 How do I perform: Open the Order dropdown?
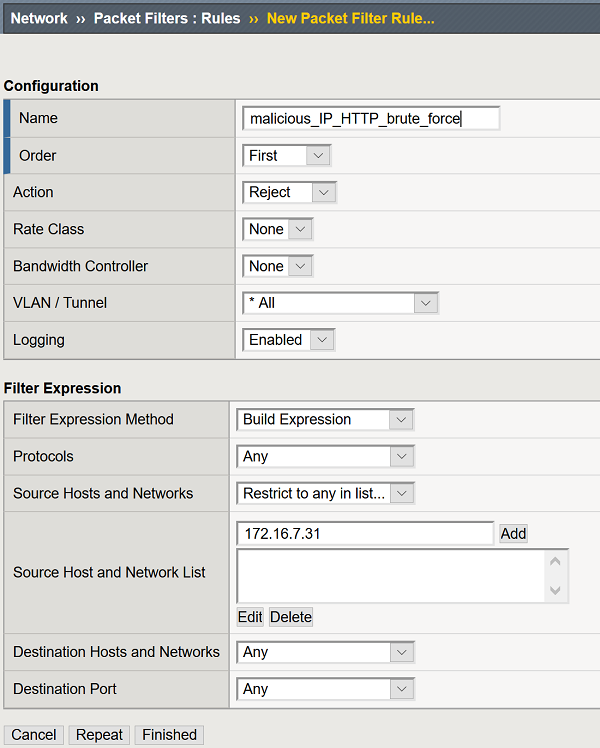click(286, 156)
